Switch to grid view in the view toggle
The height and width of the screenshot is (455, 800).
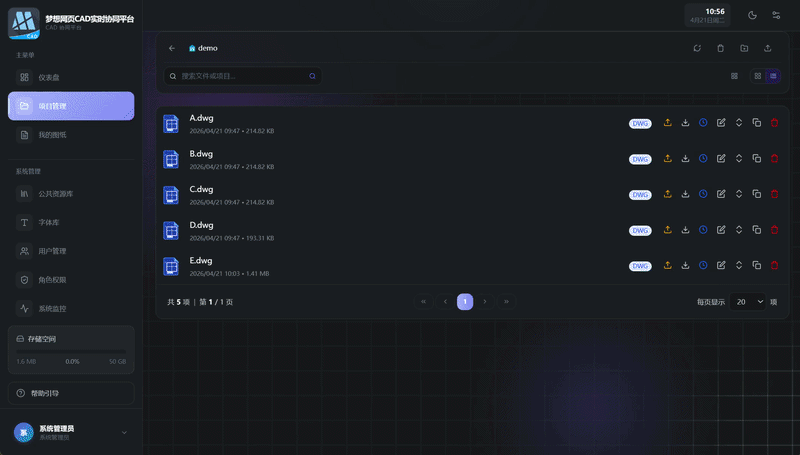758,76
